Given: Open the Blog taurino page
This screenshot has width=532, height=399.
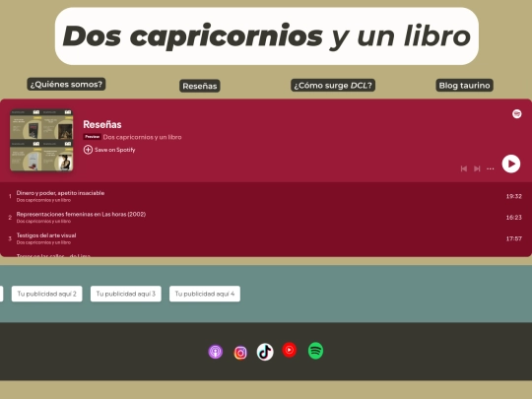Looking at the screenshot, I should [464, 85].
